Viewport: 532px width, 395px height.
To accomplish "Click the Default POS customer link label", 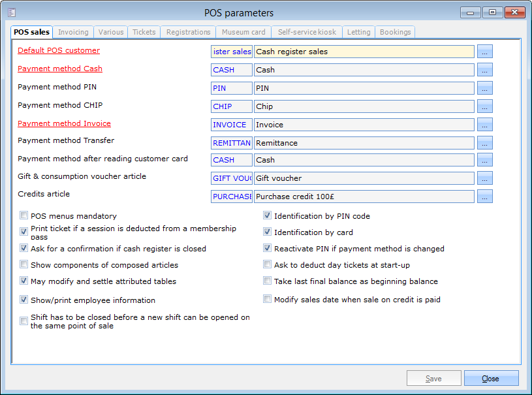I will coord(59,50).
